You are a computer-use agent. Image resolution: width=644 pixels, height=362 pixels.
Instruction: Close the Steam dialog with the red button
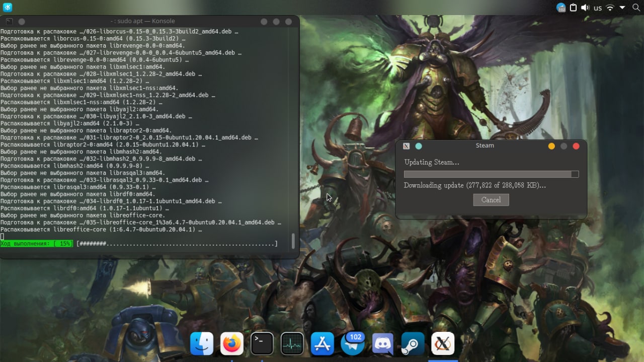[x=577, y=146]
